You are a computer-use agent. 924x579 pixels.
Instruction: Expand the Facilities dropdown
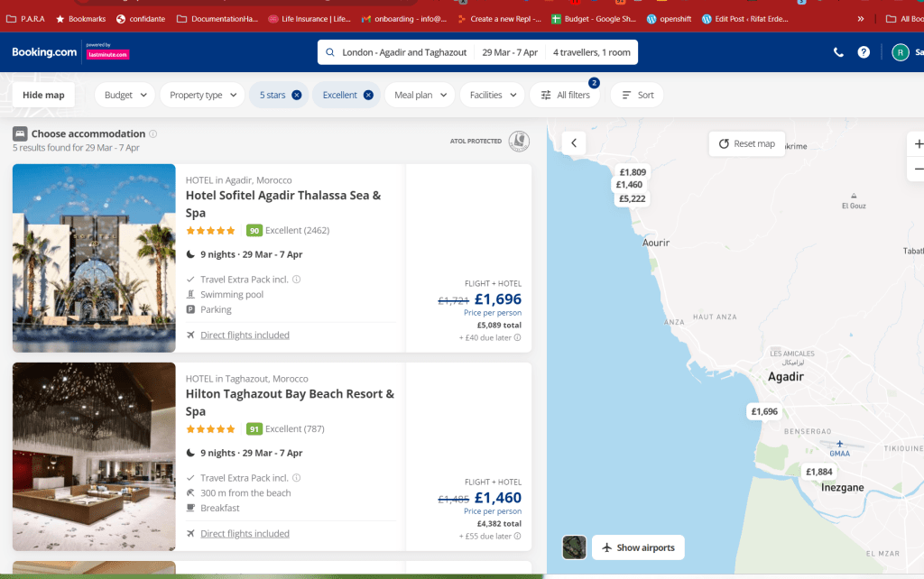coord(493,95)
